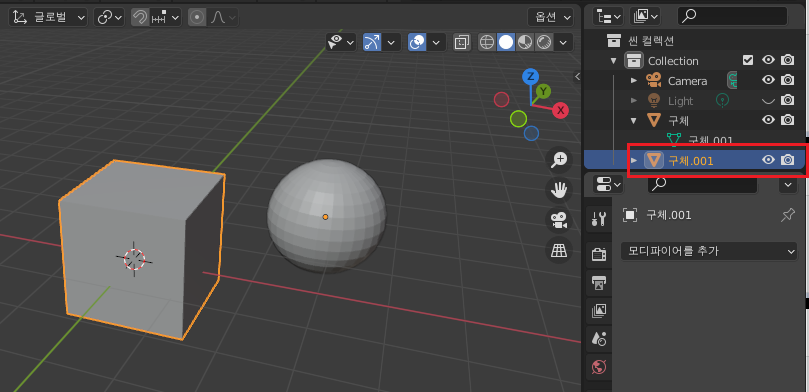This screenshot has height=392, width=809.
Task: Hide 구체 with its eye icon
Action: (768, 120)
